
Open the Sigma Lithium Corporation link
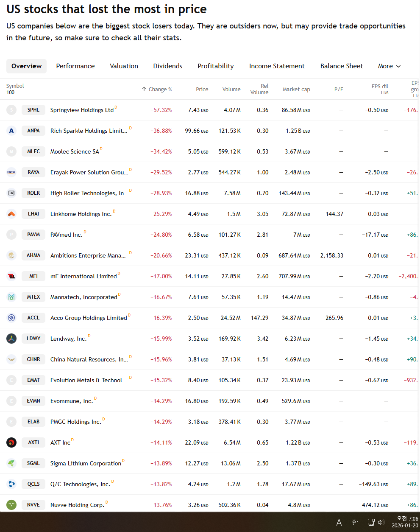(x=86, y=463)
